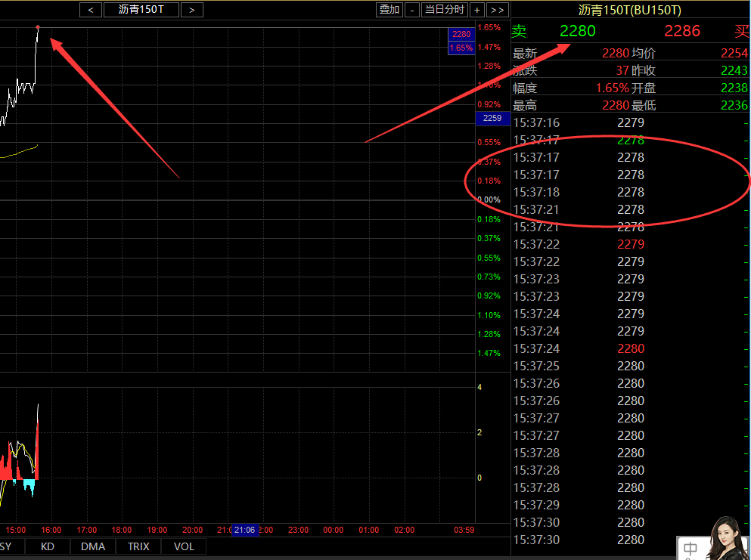Switch to the DMA indicator tab
Screen dimensions: 751x560
[93, 546]
